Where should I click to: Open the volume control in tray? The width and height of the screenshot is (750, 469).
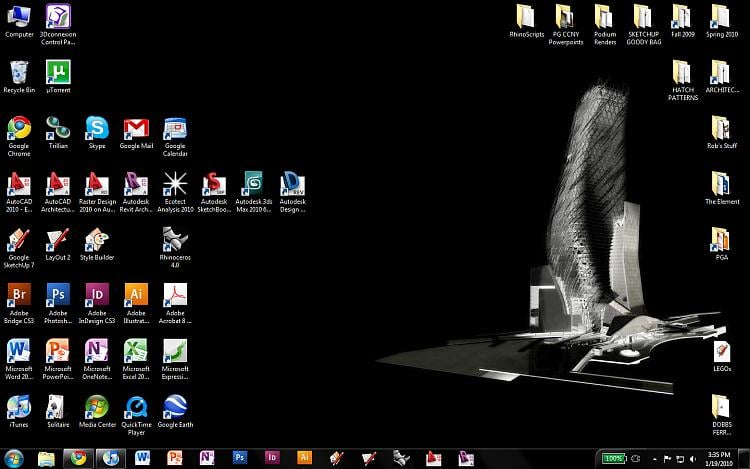(x=693, y=459)
